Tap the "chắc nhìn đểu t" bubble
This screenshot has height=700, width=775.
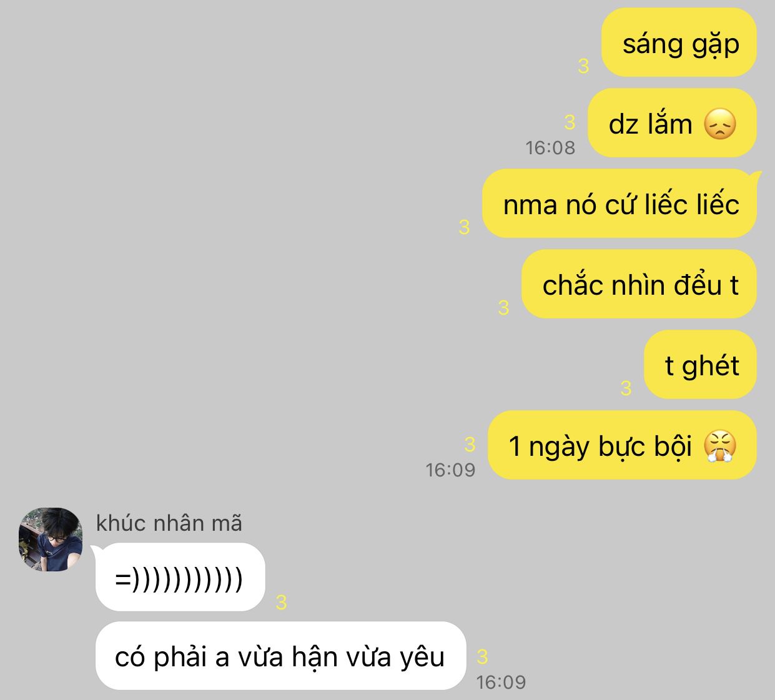[x=639, y=284]
